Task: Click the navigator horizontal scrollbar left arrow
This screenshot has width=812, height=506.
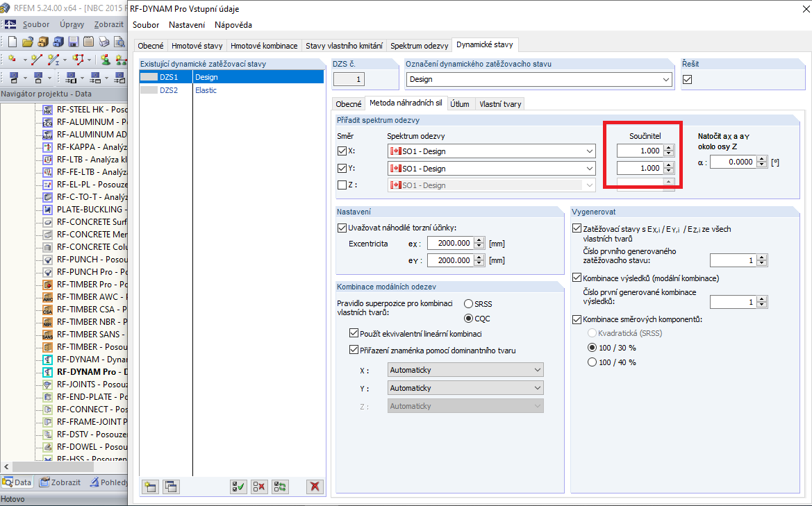Action: pos(6,466)
